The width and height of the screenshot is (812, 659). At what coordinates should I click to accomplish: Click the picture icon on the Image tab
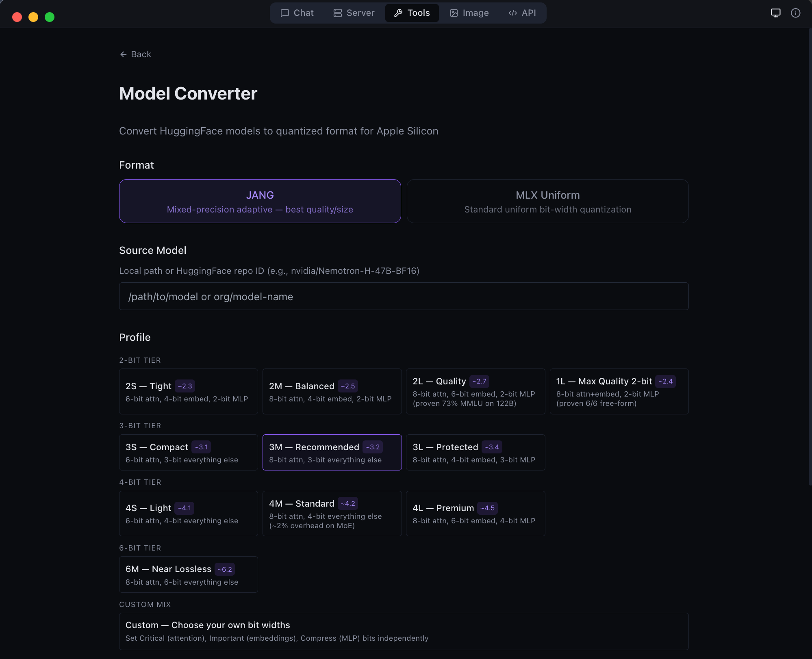(x=454, y=13)
